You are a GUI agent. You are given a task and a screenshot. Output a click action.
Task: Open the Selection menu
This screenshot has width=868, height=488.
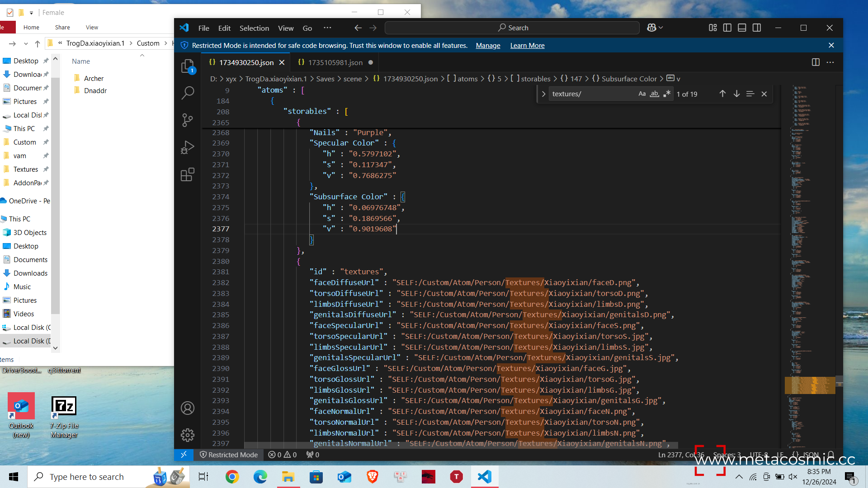tap(254, 28)
